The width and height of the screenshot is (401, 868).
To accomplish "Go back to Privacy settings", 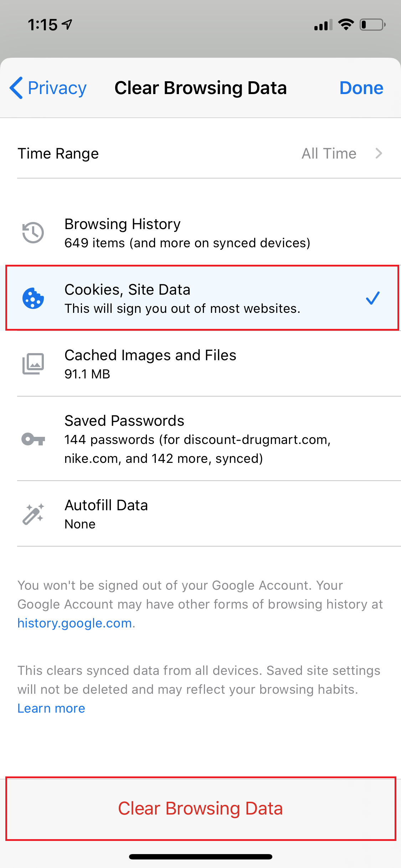I will 48,88.
